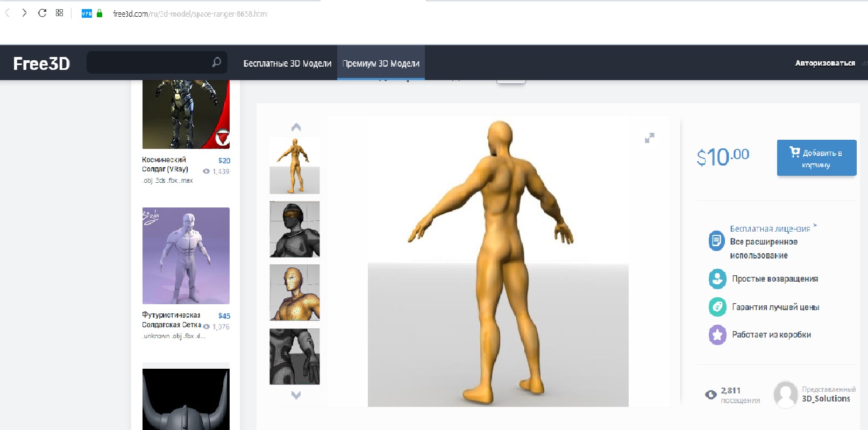Click the Гарантия лучшей цены label
This screenshot has width=868, height=430.
coord(775,307)
